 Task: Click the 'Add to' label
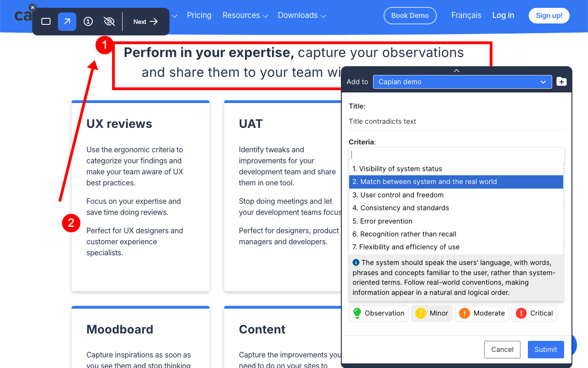point(357,82)
